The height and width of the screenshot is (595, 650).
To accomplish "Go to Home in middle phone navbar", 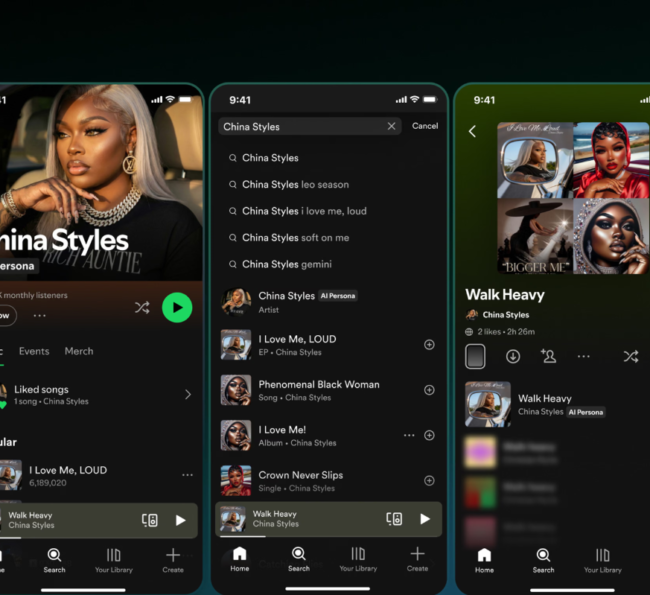I will tap(240, 559).
